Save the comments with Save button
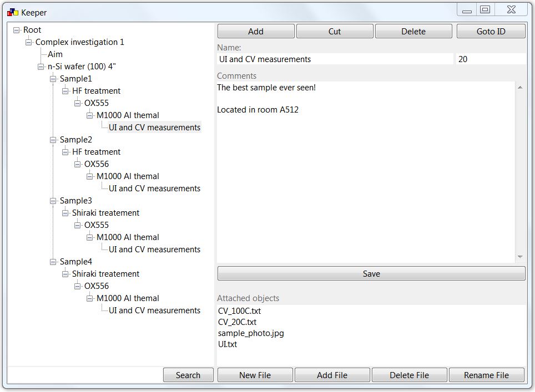This screenshot has width=535, height=392. pyautogui.click(x=371, y=274)
